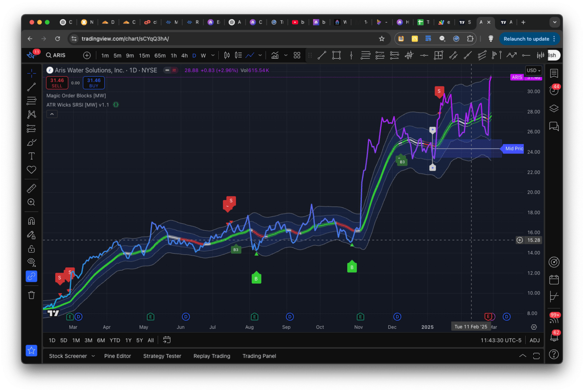
Task: Pick the horizontal ray tool in favorites toolbar
Action: tap(526, 56)
